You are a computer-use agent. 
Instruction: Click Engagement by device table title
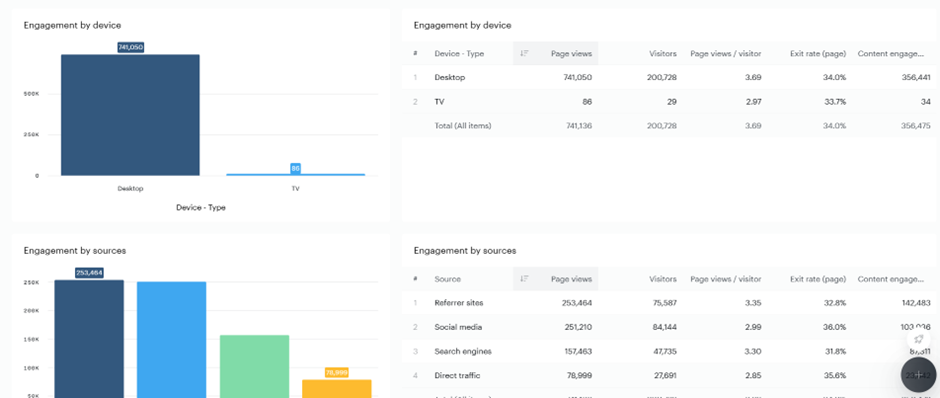[462, 25]
